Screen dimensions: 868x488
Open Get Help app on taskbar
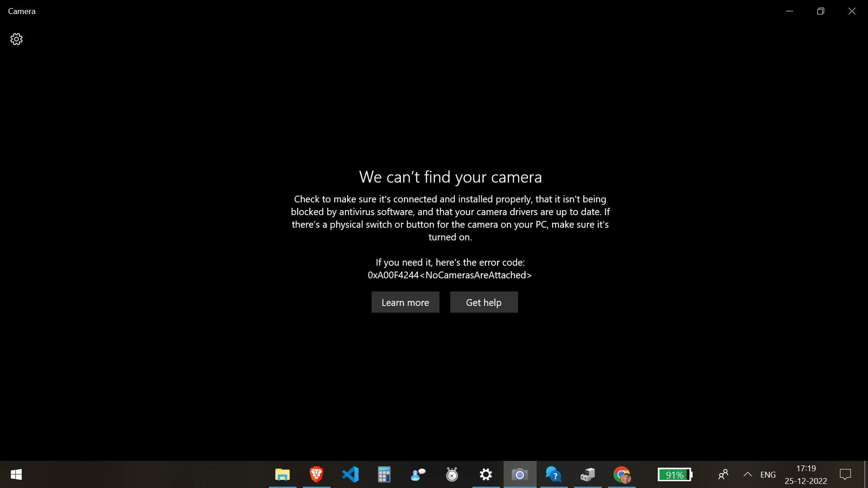[554, 474]
